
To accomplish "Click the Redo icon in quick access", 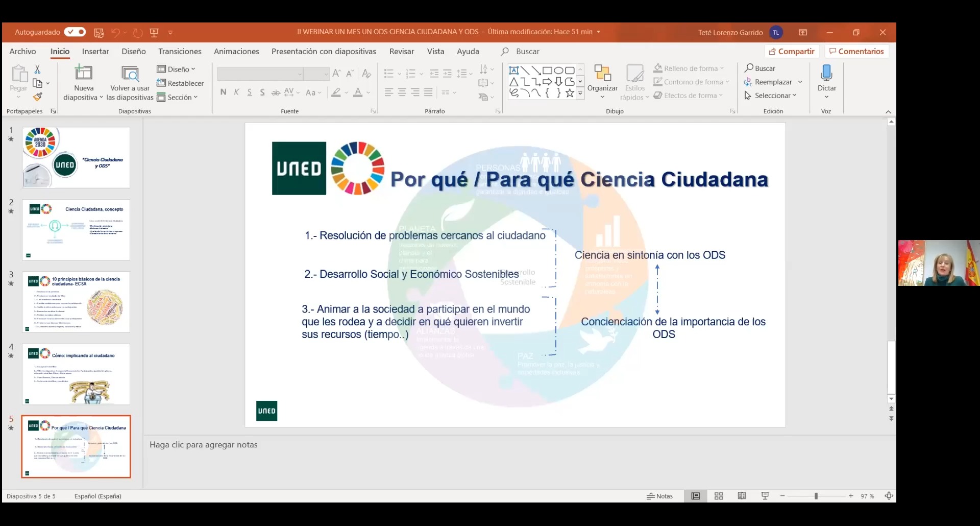I will click(138, 32).
